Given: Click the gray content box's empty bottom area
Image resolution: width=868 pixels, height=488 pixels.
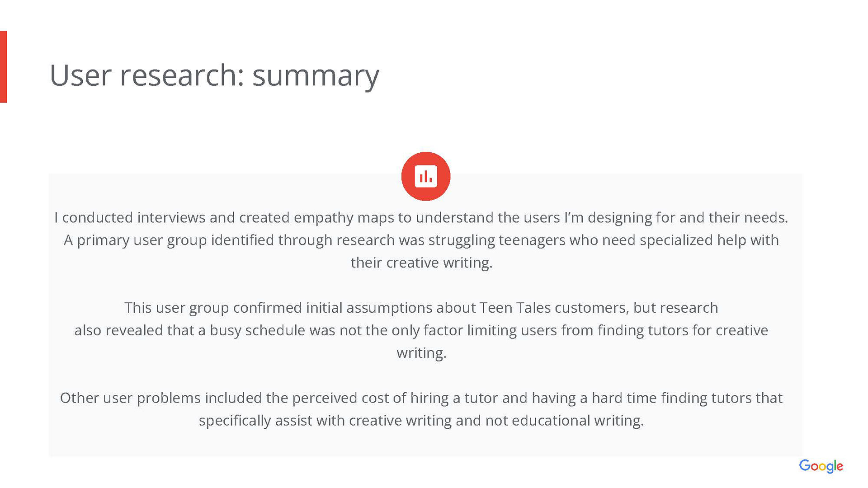Looking at the screenshot, I should coord(425,444).
